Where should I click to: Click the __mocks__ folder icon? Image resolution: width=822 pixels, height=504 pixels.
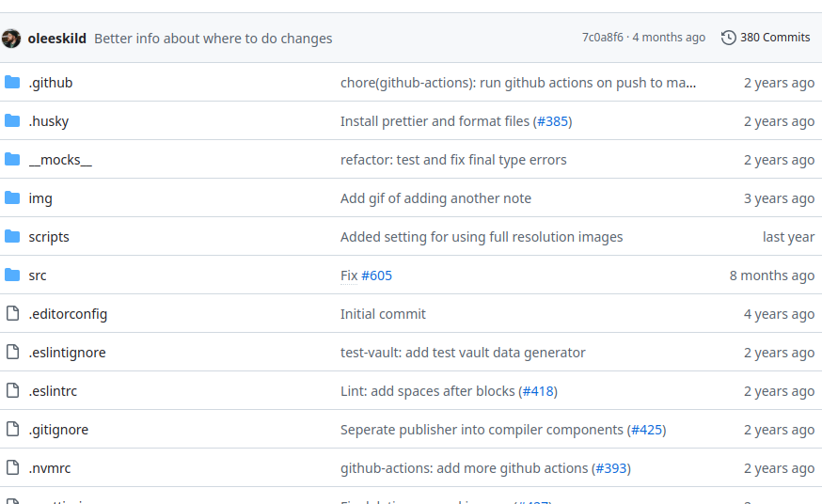(12, 160)
